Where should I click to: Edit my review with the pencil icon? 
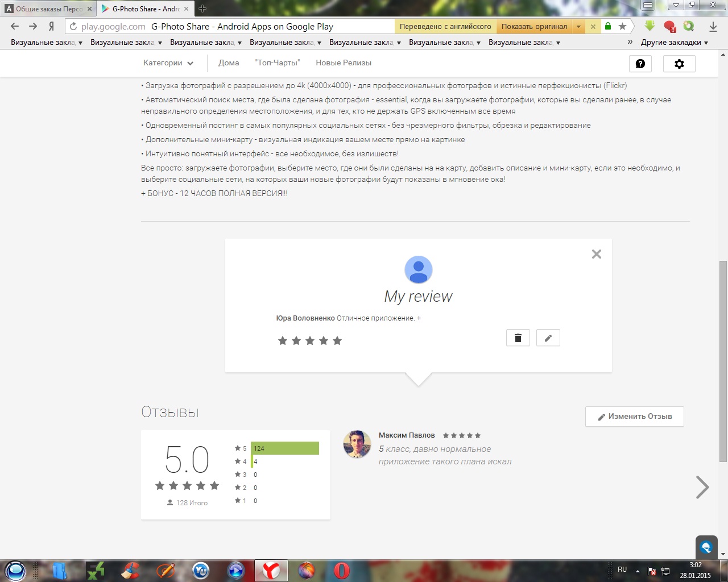[x=548, y=338]
